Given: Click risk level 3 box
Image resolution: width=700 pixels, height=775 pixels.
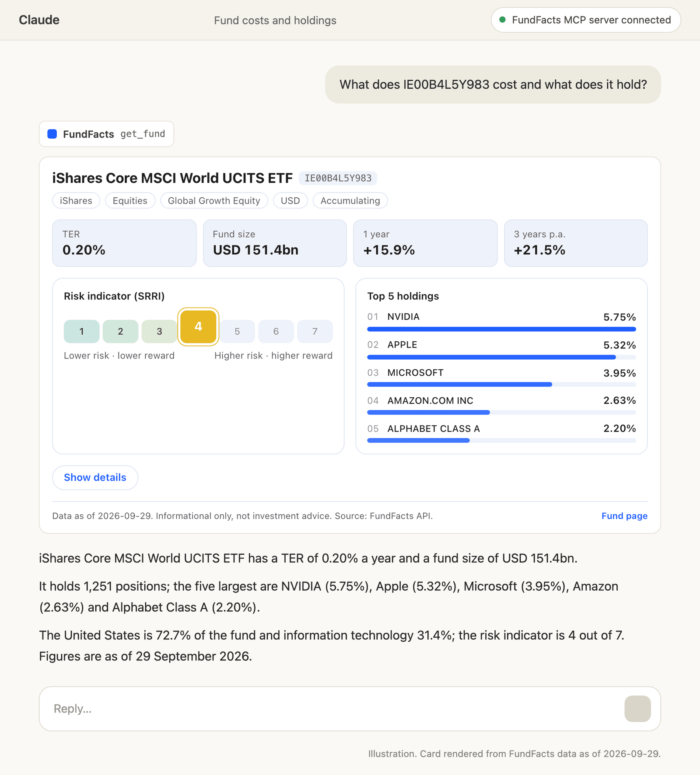Looking at the screenshot, I should coord(159,331).
